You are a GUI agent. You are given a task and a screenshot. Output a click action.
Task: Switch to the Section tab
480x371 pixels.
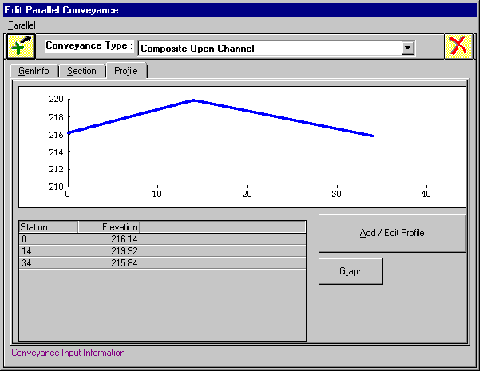pyautogui.click(x=82, y=71)
